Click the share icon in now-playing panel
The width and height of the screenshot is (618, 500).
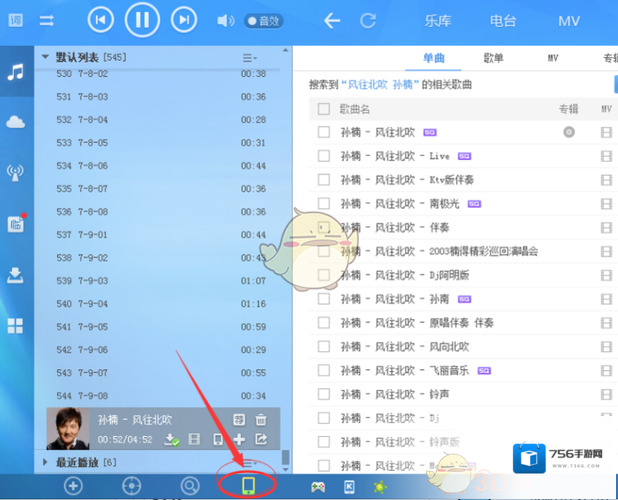point(261,439)
